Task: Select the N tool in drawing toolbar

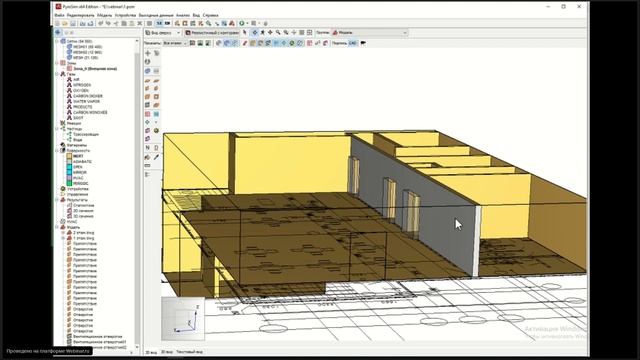Action: (x=148, y=148)
